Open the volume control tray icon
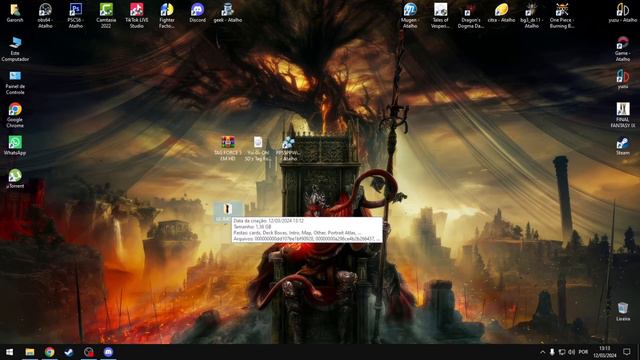 click(x=572, y=352)
